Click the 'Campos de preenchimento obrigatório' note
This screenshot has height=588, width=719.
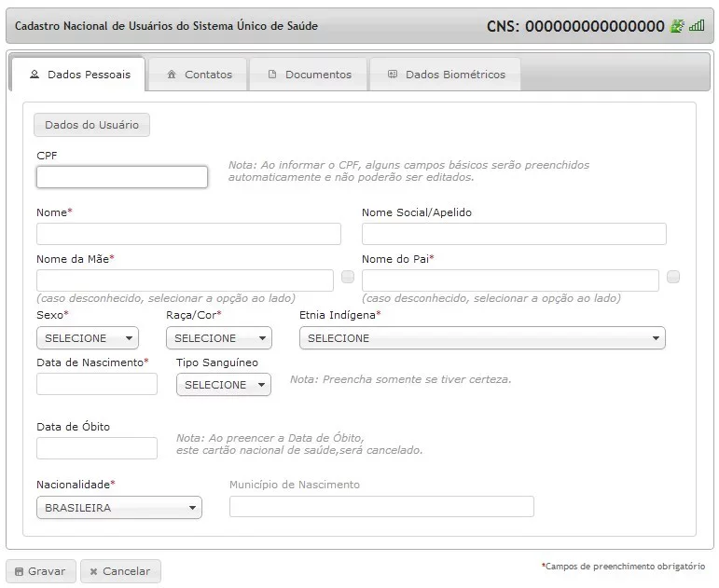tap(623, 567)
